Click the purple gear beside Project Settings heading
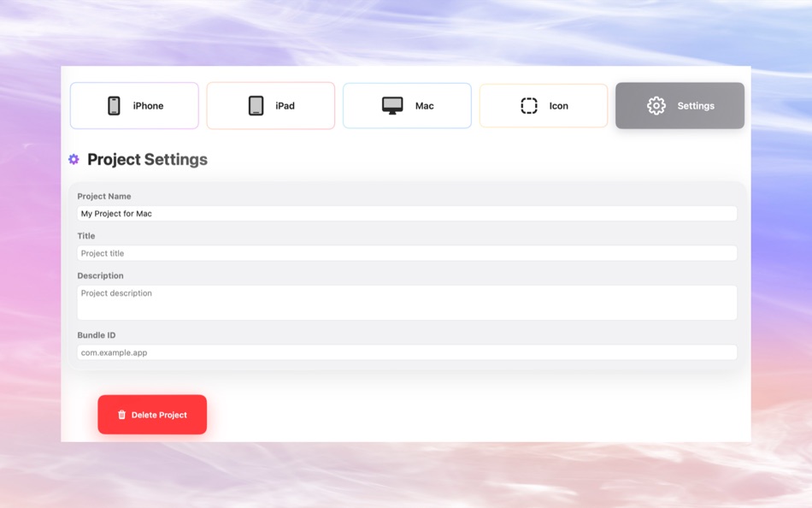Viewport: 812px width, 508px height. [x=73, y=159]
